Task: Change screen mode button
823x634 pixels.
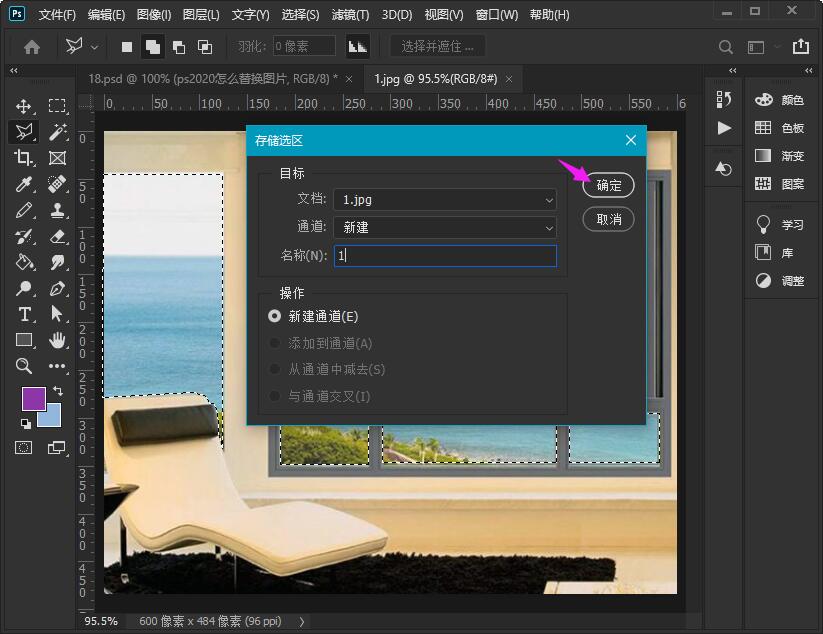Action: 56,448
